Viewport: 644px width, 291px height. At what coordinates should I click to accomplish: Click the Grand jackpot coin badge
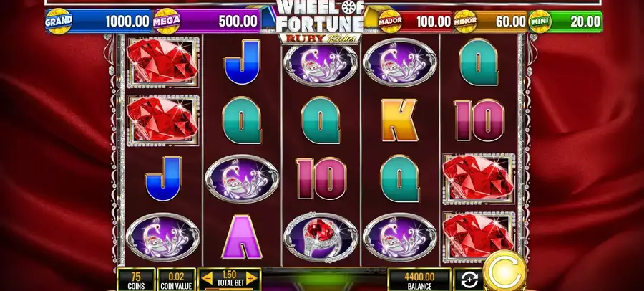tap(59, 21)
